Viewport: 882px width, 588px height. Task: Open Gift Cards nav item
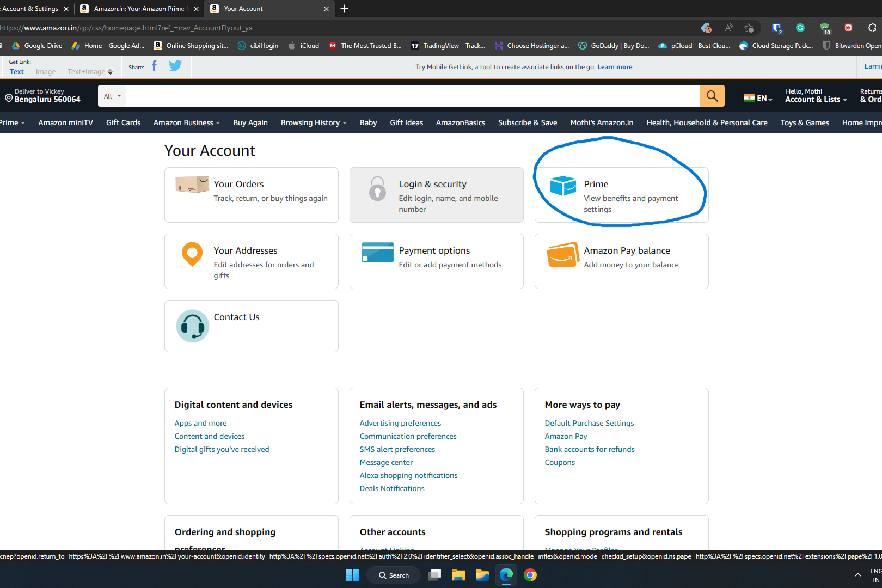click(123, 123)
